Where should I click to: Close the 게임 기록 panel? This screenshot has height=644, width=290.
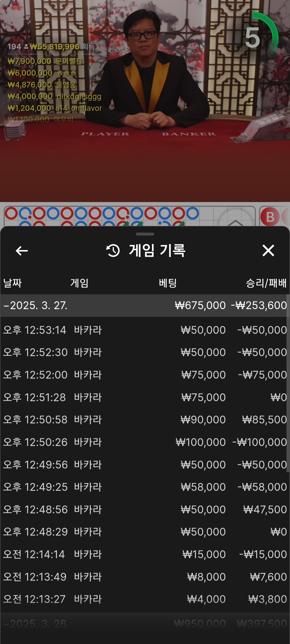pos(268,251)
